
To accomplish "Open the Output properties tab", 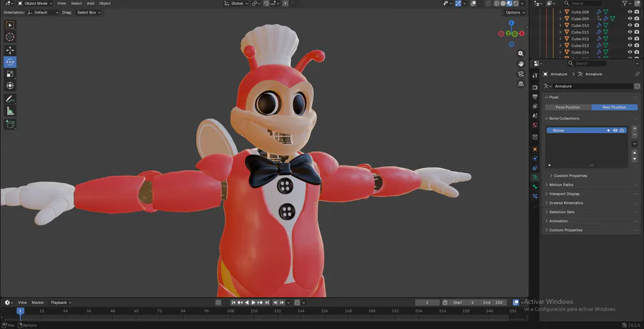I will click(x=535, y=97).
